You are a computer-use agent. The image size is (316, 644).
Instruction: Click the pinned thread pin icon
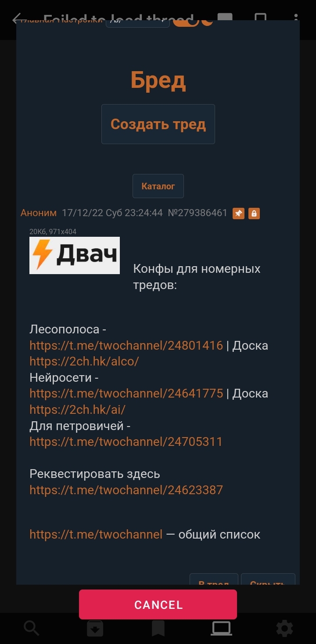(x=238, y=213)
